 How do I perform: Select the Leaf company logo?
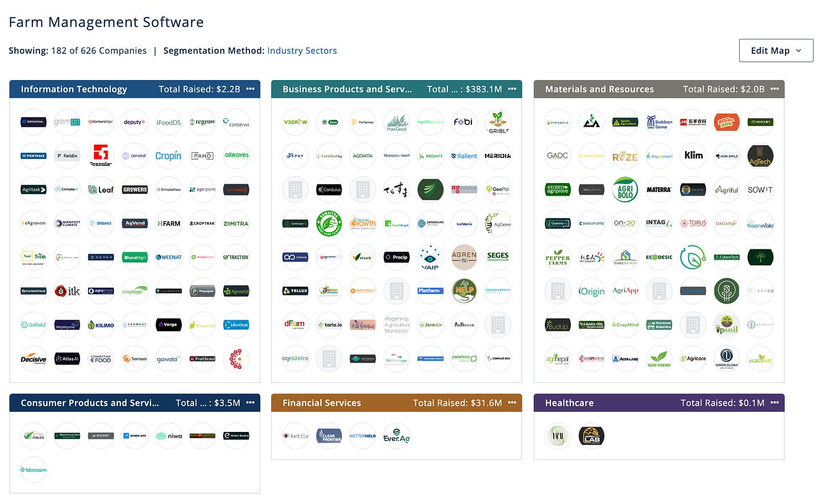(101, 189)
